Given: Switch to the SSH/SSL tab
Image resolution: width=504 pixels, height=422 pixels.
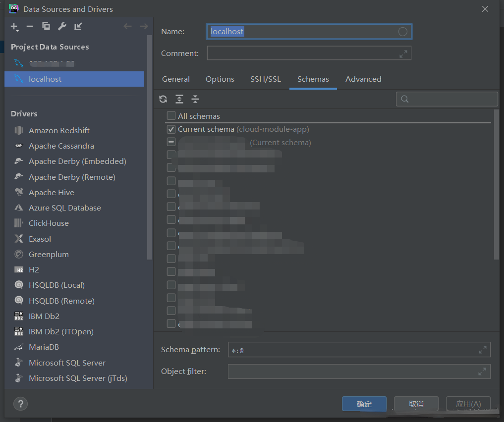Looking at the screenshot, I should (266, 79).
